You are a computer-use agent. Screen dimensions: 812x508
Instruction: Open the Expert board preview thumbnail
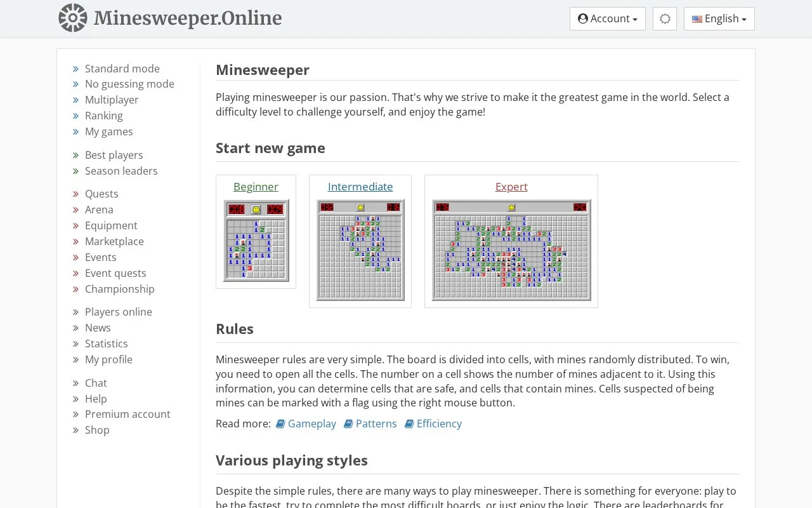[511, 250]
